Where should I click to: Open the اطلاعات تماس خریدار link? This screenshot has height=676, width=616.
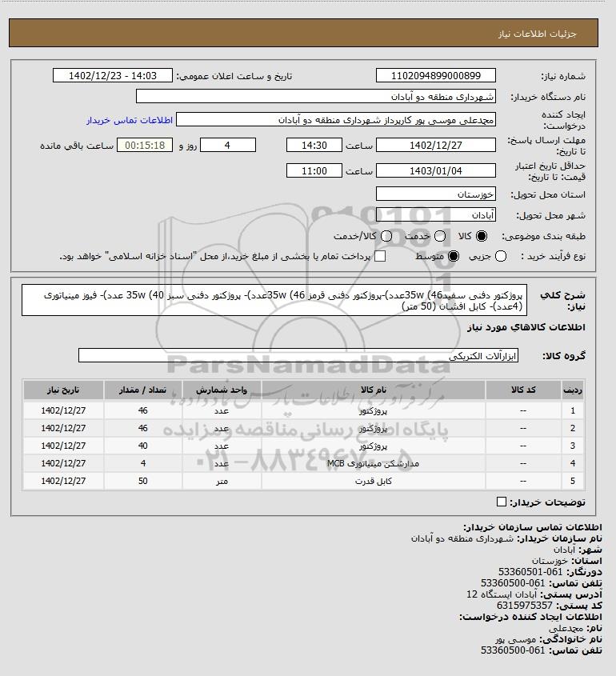pos(130,120)
